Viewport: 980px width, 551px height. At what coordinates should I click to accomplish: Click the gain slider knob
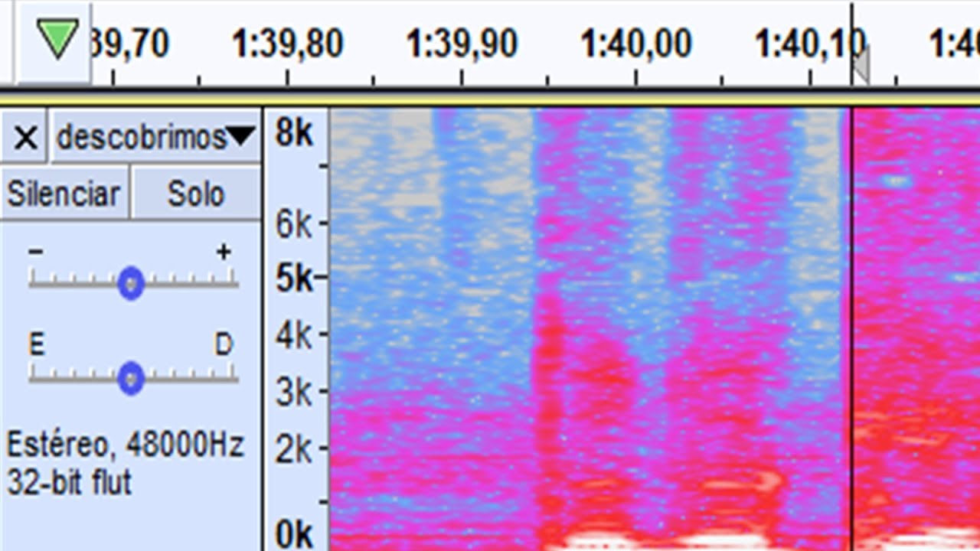click(x=131, y=283)
